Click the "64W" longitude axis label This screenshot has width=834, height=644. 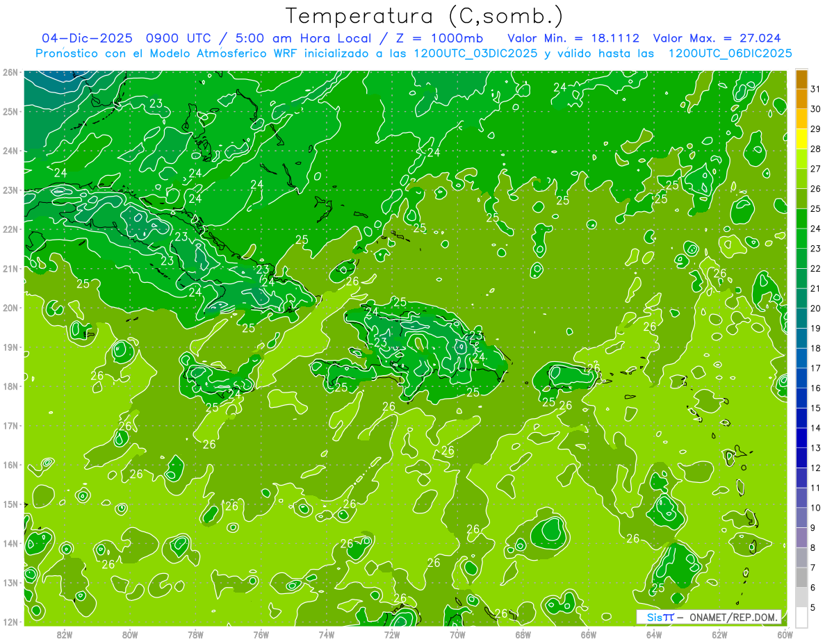pyautogui.click(x=654, y=634)
